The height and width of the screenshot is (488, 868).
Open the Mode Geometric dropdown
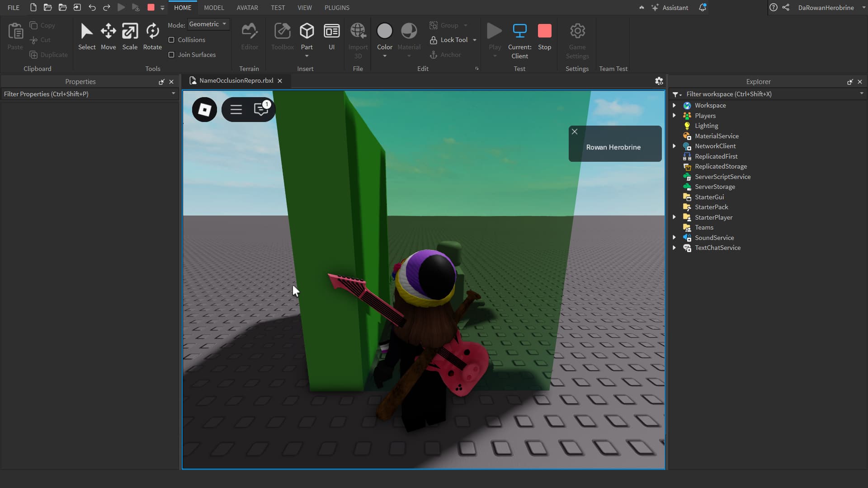(x=208, y=24)
